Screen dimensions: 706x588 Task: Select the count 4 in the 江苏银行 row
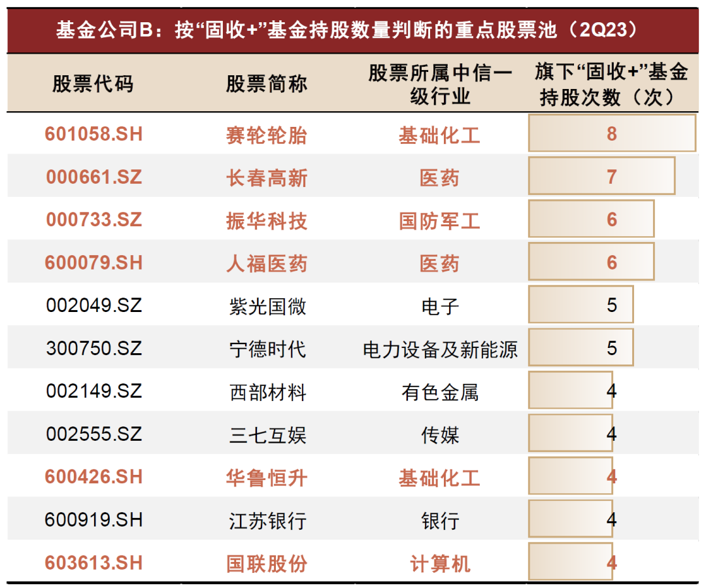click(x=611, y=519)
